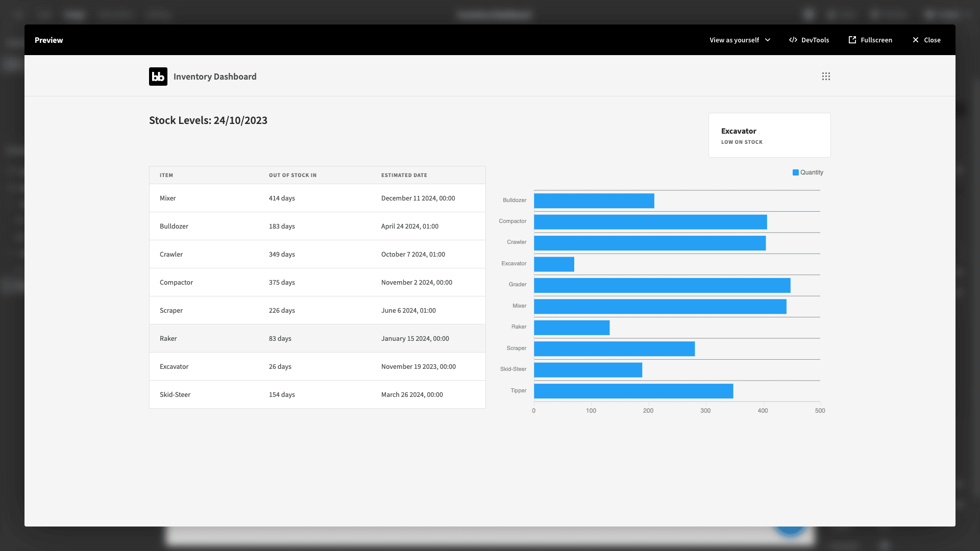Click the Tipper bar in chart
Viewport: 980px width, 551px height.
(x=633, y=391)
